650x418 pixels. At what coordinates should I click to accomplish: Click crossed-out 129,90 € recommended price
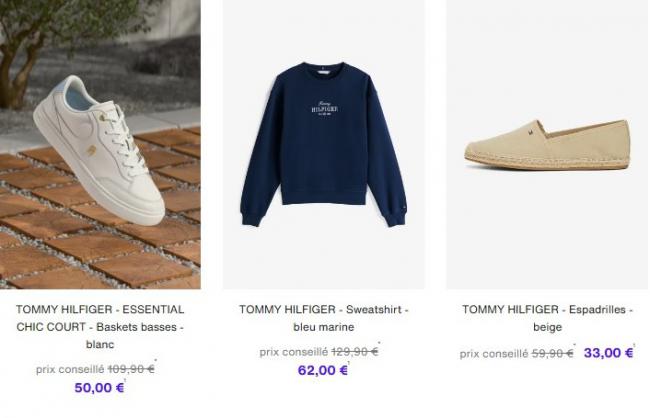[x=354, y=352]
